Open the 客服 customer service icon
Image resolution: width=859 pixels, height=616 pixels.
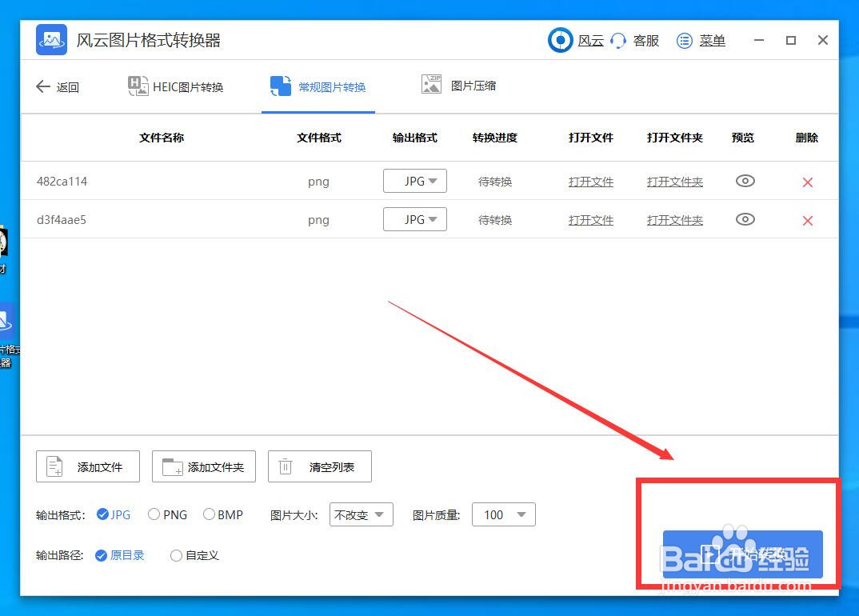tap(617, 40)
